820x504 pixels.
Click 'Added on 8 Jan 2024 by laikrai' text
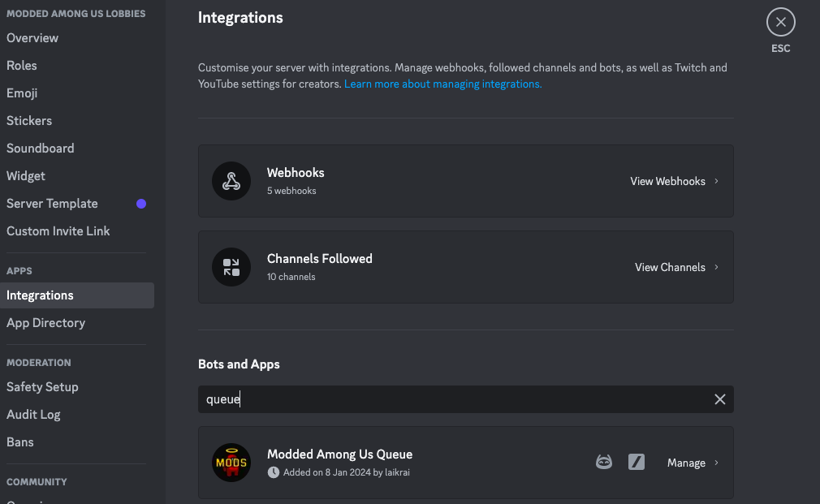[x=346, y=472]
